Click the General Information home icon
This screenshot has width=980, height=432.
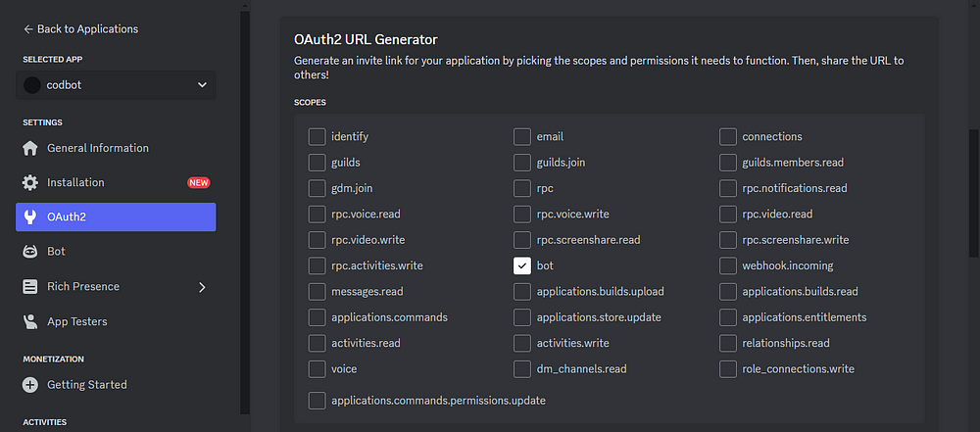(x=30, y=148)
